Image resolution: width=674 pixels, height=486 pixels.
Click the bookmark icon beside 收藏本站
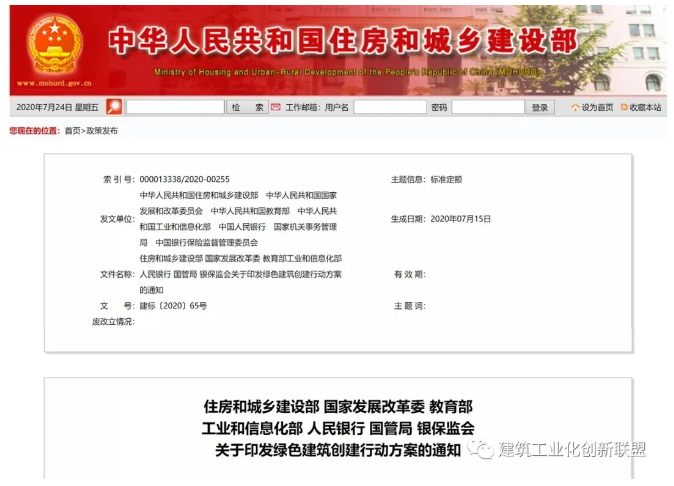point(624,107)
